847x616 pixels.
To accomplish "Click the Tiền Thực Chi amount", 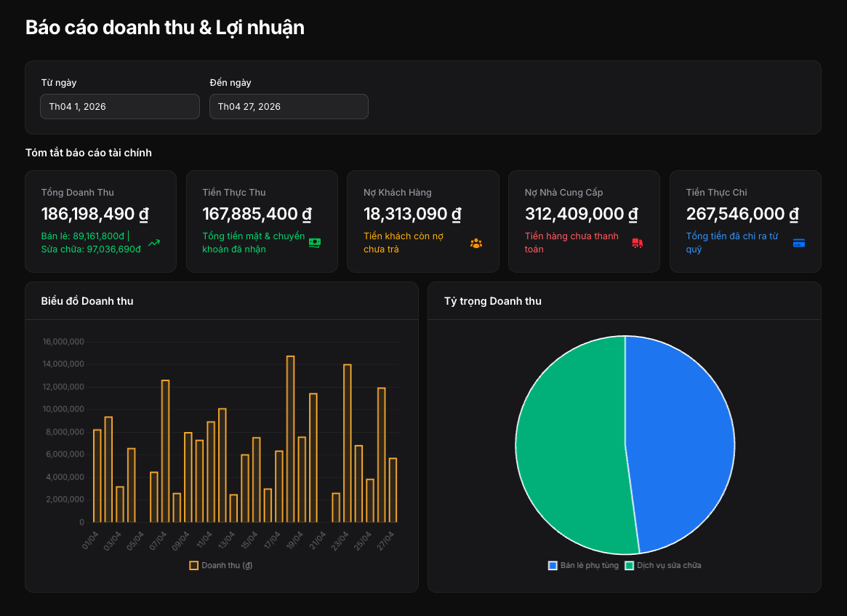I will (x=742, y=214).
